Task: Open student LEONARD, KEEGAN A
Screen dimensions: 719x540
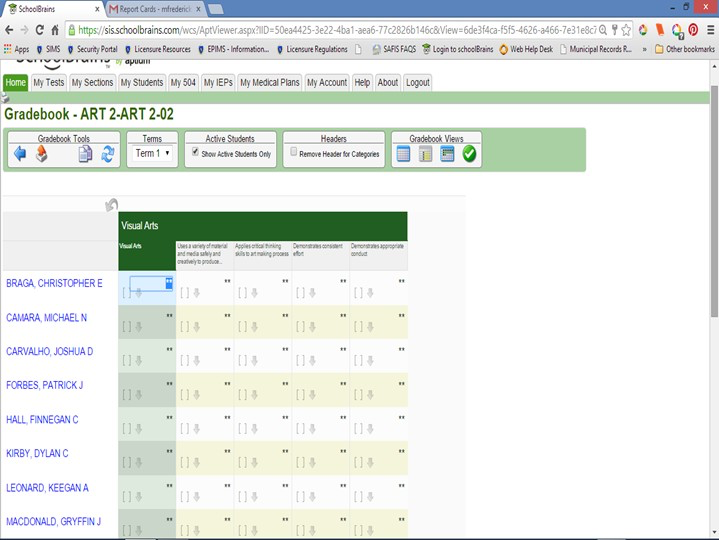Action: (47, 488)
